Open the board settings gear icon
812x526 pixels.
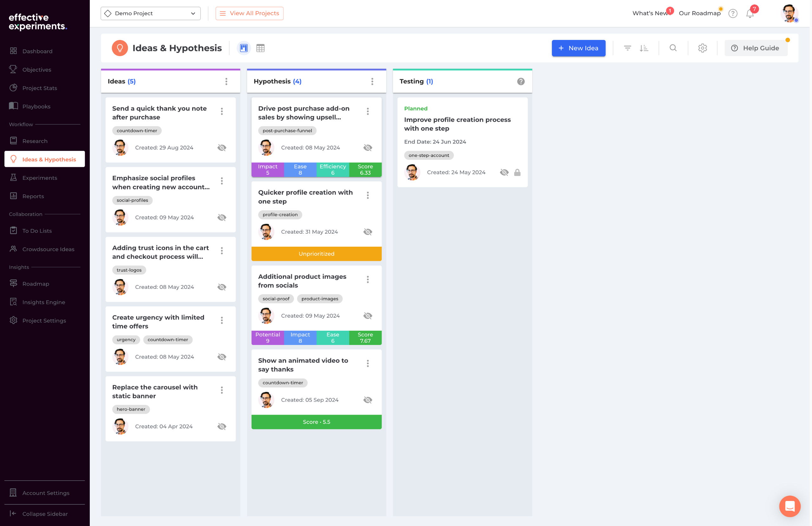(702, 48)
